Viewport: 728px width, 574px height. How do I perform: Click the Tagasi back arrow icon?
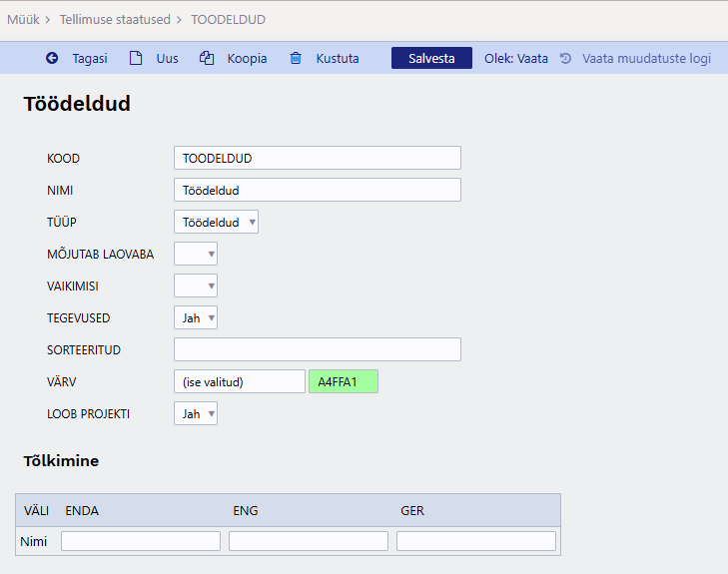click(x=52, y=59)
